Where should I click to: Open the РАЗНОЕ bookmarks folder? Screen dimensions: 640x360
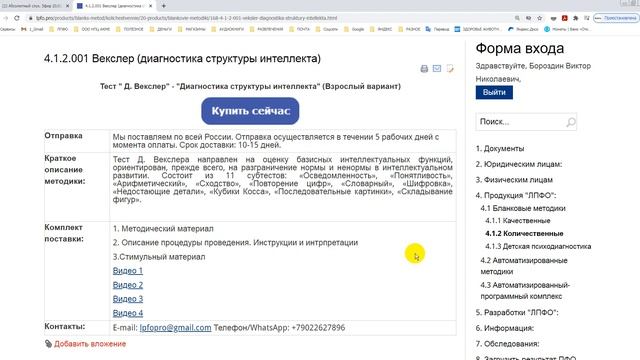pyautogui.click(x=409, y=29)
